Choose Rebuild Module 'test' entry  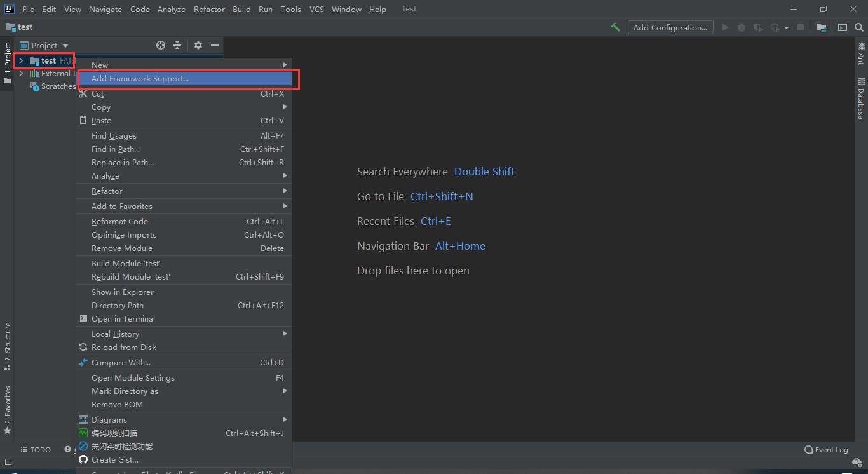184,276
